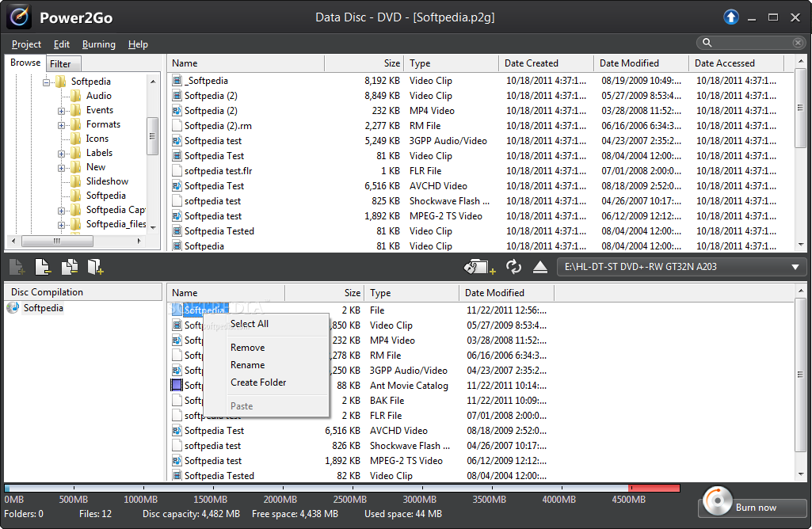Switch to the Filter tab
The width and height of the screenshot is (812, 529).
(63, 63)
